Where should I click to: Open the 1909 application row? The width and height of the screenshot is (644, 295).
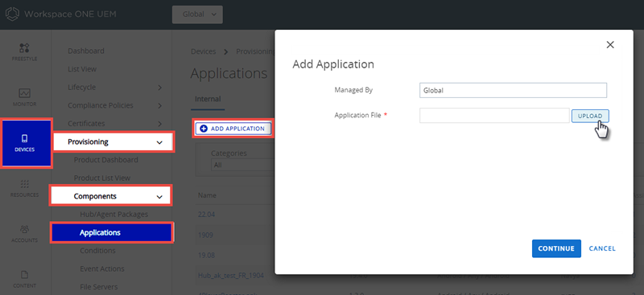tap(205, 235)
